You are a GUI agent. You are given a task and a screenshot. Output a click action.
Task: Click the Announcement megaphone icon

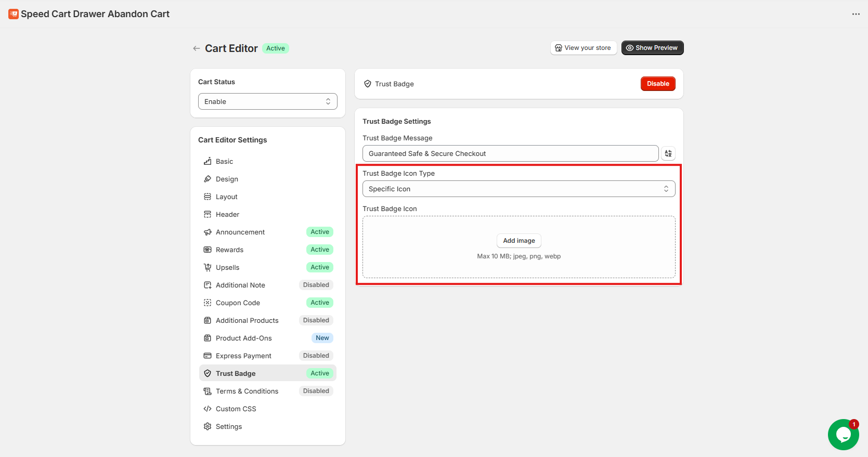(x=208, y=232)
